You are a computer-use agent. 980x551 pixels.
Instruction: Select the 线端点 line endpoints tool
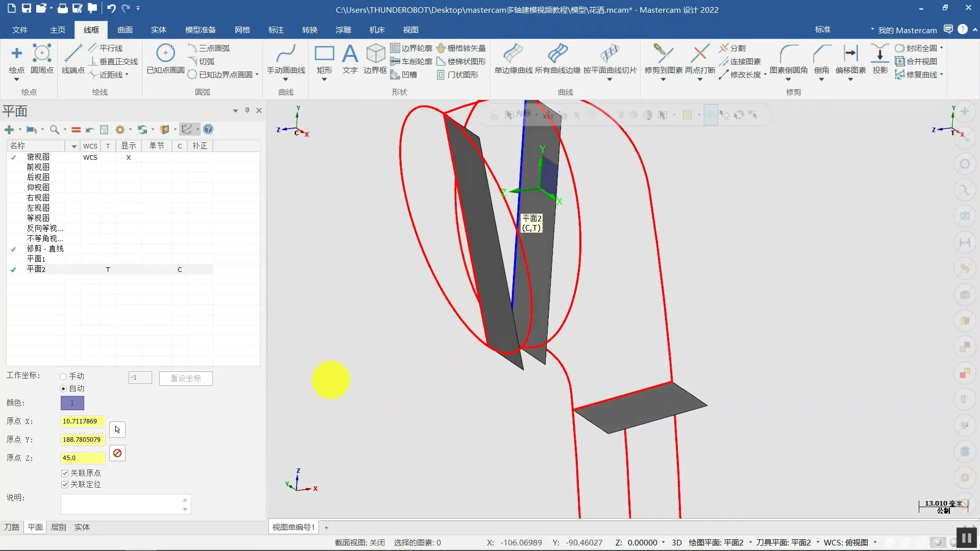pyautogui.click(x=73, y=54)
